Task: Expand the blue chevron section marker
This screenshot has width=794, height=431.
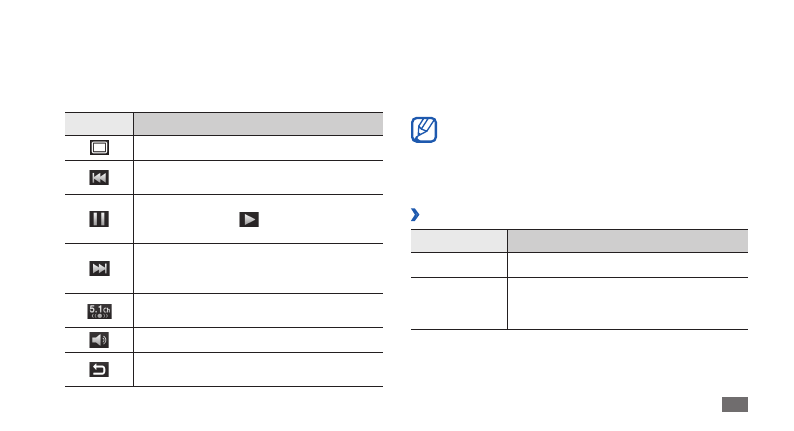Action: tap(415, 215)
